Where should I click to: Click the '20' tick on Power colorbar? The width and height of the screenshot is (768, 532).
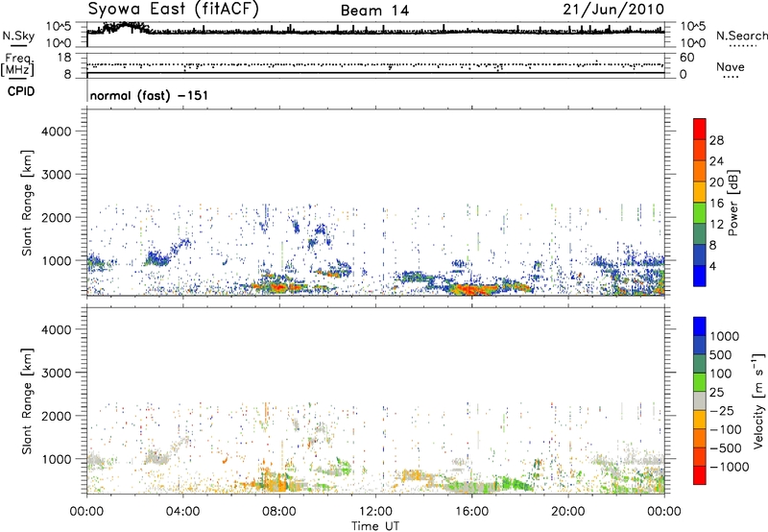716,182
